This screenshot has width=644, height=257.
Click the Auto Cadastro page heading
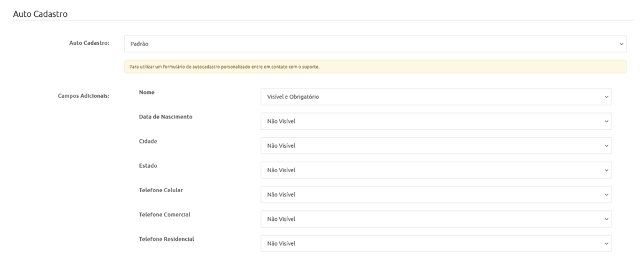(40, 13)
